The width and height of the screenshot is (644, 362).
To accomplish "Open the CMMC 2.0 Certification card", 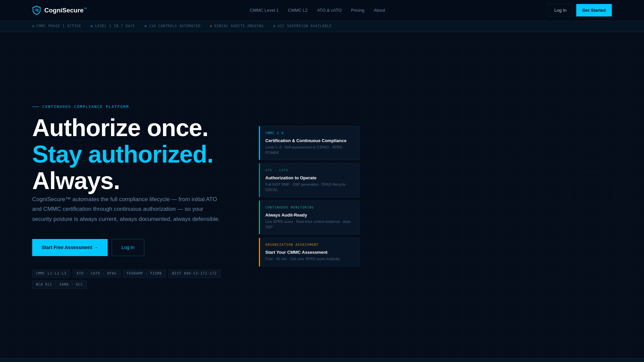I will pos(309,143).
